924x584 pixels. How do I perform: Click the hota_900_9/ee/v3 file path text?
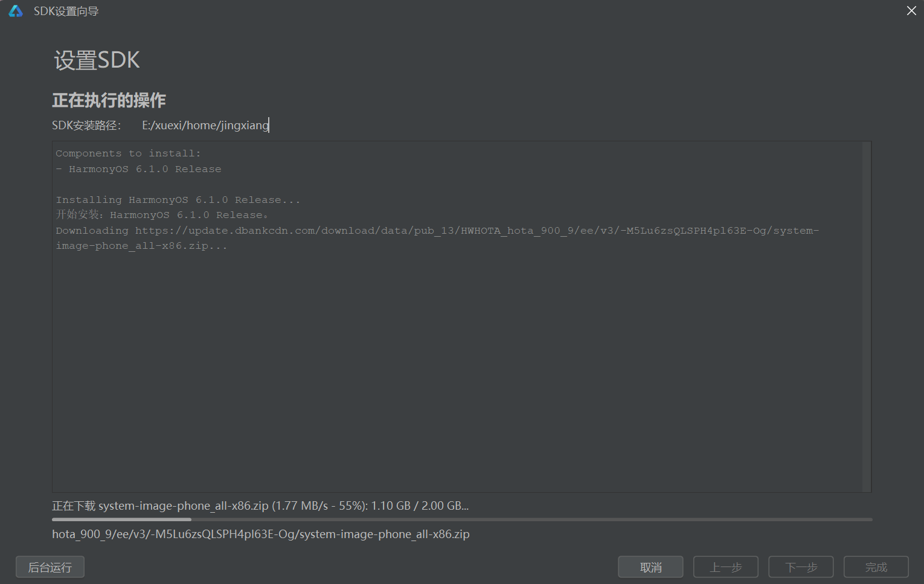point(261,534)
